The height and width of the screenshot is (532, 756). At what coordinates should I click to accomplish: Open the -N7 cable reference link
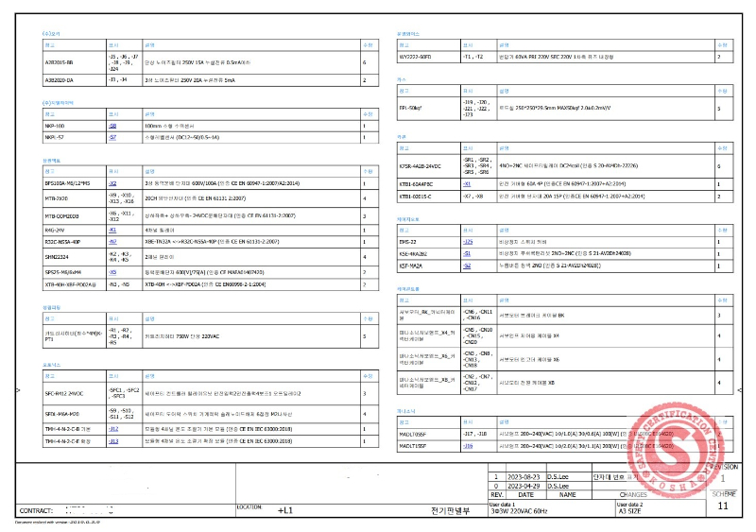click(x=112, y=242)
